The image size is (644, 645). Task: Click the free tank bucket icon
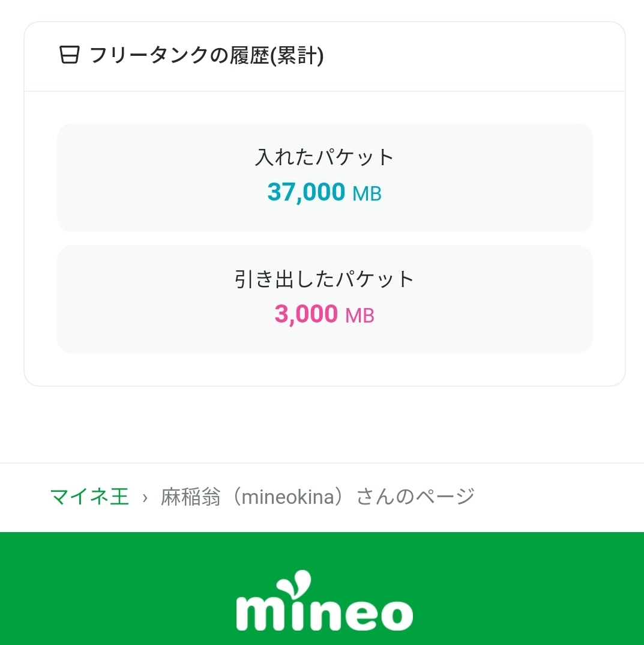[x=70, y=56]
